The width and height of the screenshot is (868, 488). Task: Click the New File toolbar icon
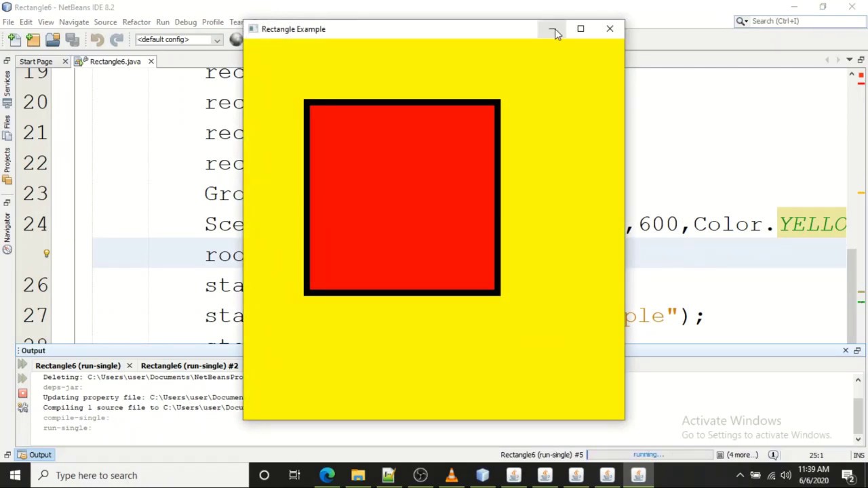click(14, 39)
